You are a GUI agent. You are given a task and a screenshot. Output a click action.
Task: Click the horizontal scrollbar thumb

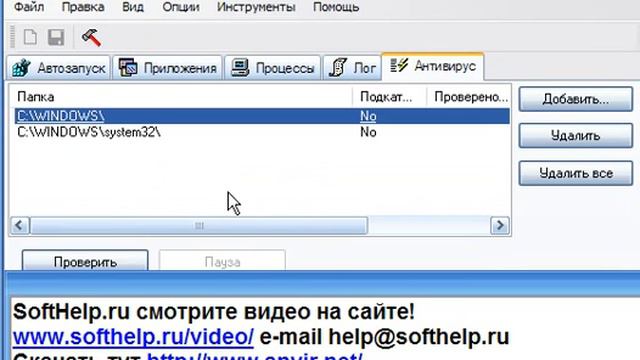(199, 225)
